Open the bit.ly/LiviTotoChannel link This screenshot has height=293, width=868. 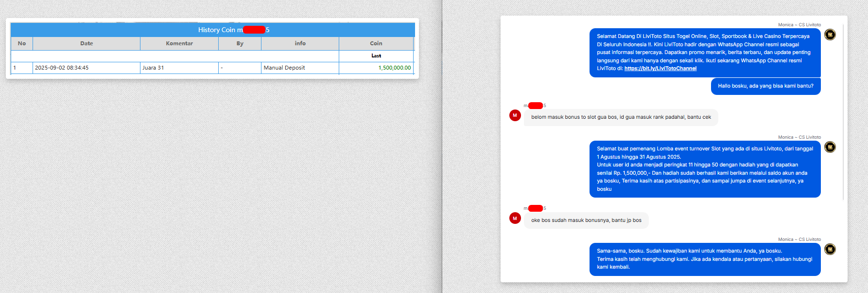coord(660,69)
